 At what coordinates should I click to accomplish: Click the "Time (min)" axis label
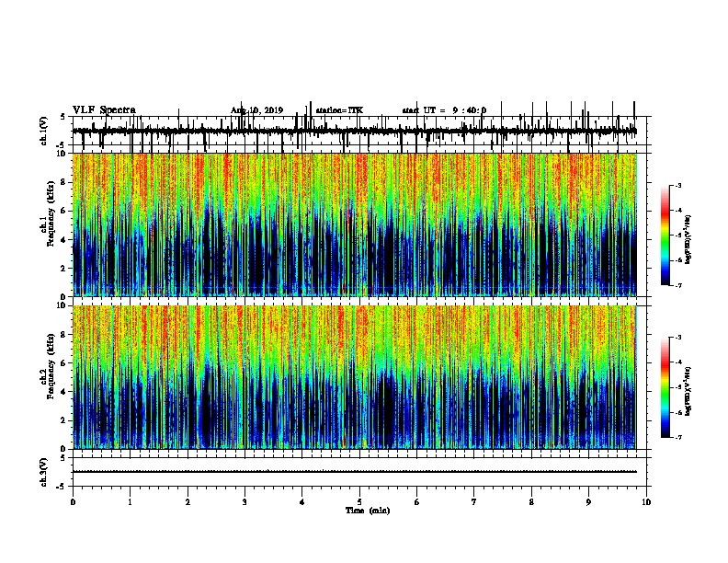(368, 511)
